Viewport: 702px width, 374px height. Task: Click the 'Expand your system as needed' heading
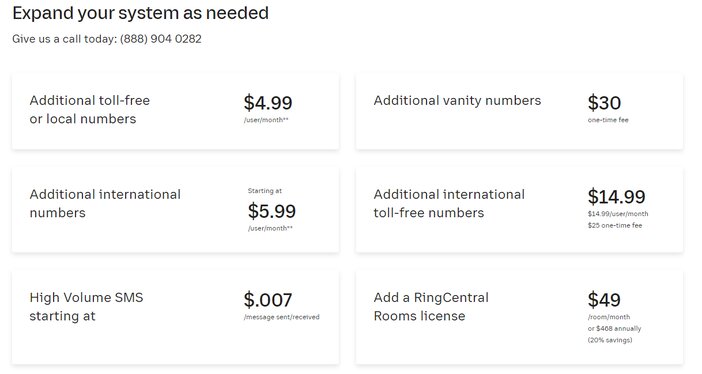pos(141,13)
